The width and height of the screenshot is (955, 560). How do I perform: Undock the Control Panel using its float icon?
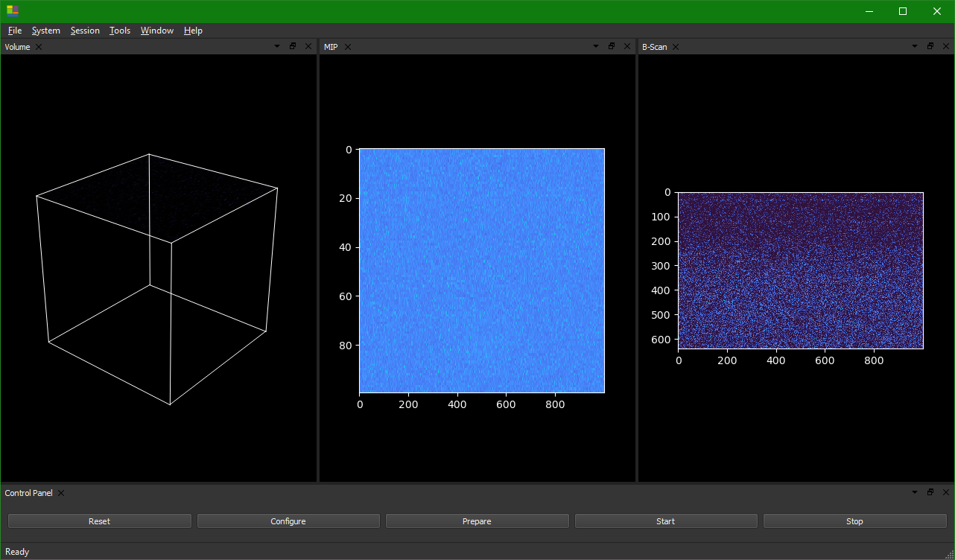click(930, 492)
